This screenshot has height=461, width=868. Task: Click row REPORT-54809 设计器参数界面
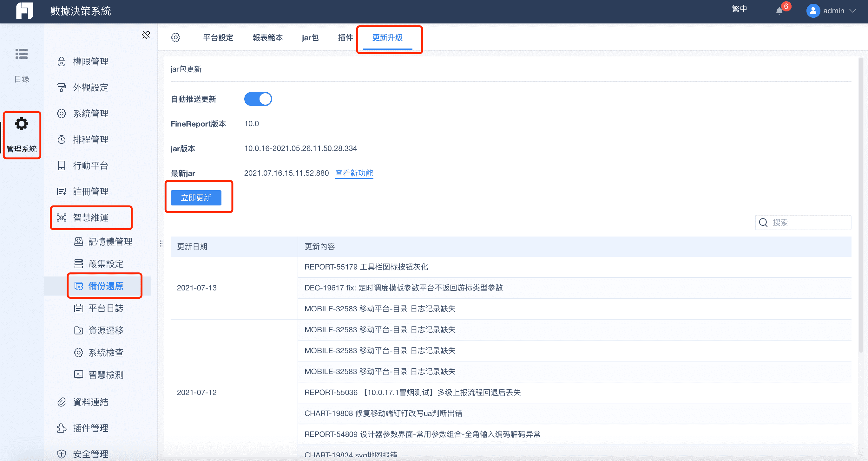[x=575, y=434]
